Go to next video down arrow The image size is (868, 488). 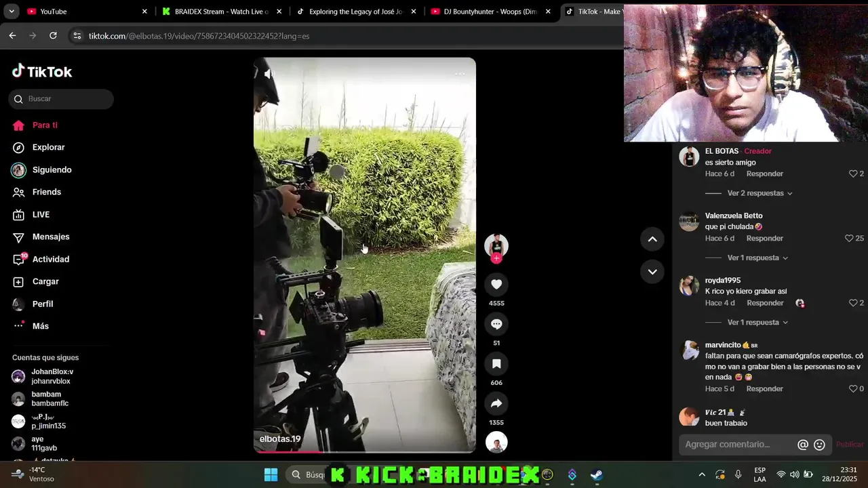652,272
